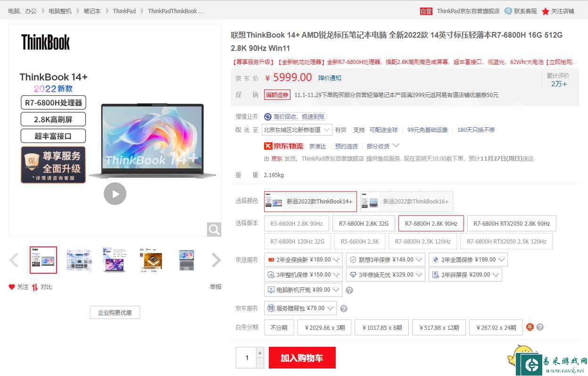Choose ¥267.92 x 24期 installment
Image resolution: width=588 pixels, height=376 pixels.
[496, 327]
